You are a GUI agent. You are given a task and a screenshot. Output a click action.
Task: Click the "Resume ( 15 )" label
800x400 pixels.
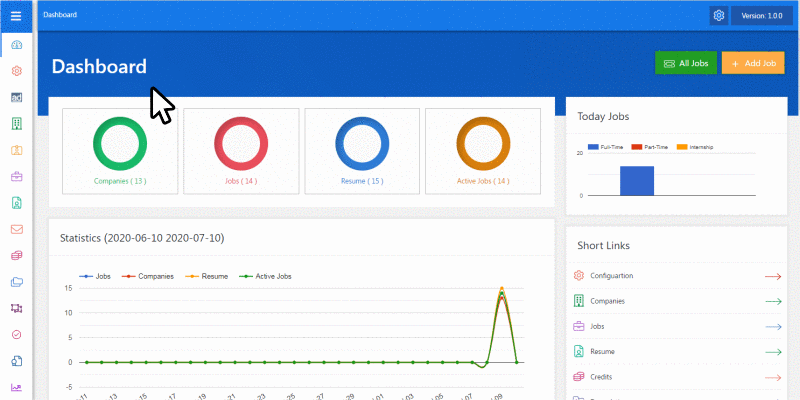point(362,181)
